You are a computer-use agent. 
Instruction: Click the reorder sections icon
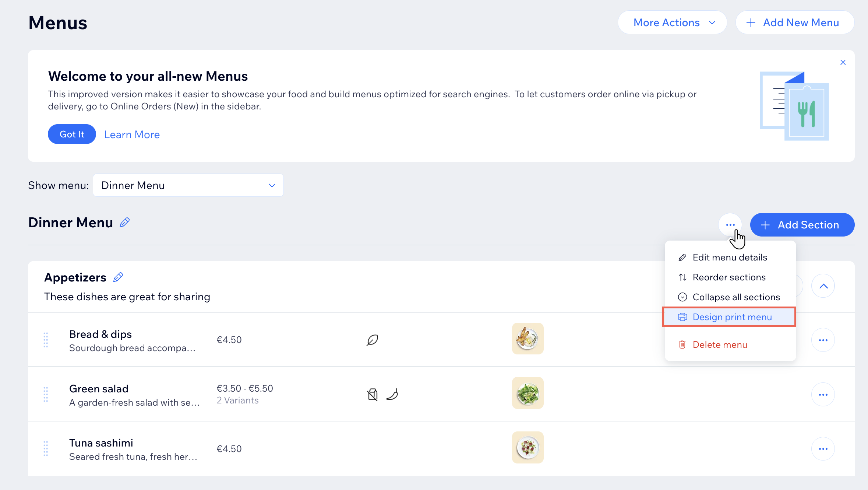point(682,277)
